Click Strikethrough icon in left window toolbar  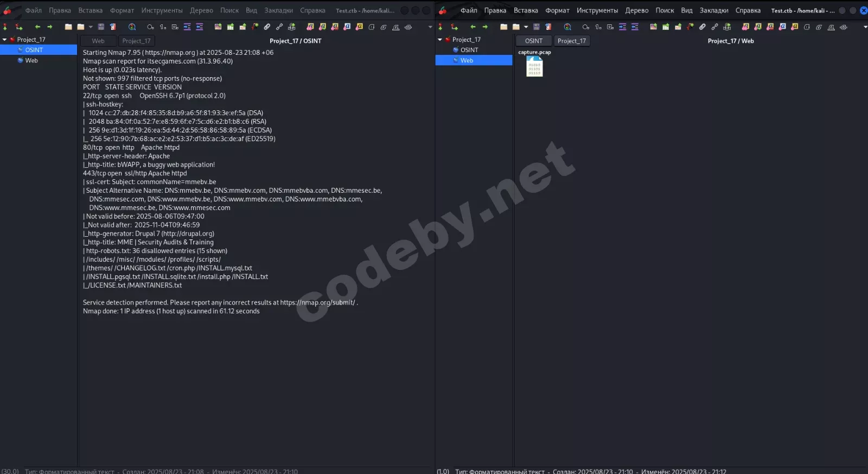[x=408, y=27]
